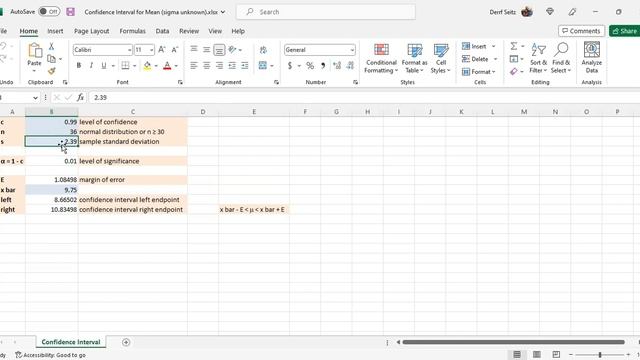Viewport: 640px width, 360px height.
Task: Click the horizontal scrollbar
Action: click(513, 342)
